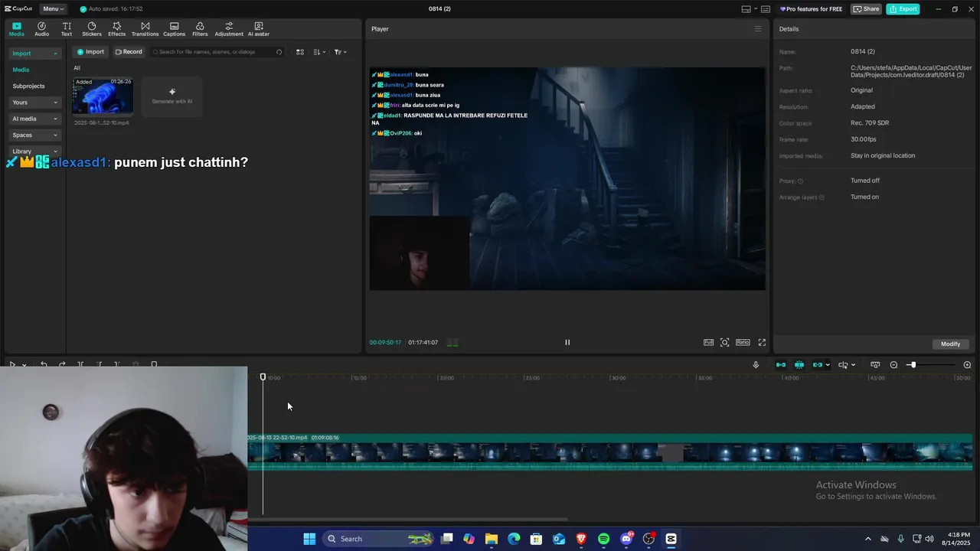This screenshot has width=980, height=551.
Task: Click the Share button
Action: 867,9
